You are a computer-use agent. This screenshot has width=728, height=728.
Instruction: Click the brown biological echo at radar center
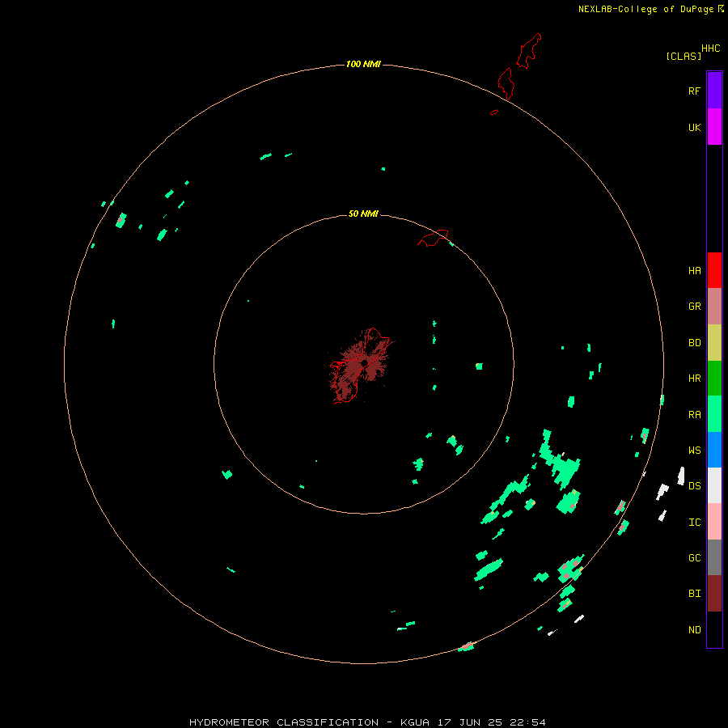[362, 366]
